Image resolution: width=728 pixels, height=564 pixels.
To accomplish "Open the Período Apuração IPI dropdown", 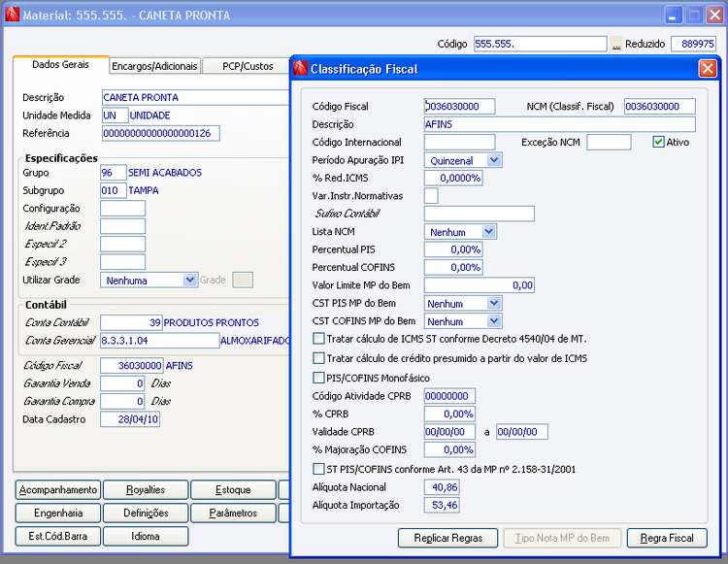I will coord(494,160).
